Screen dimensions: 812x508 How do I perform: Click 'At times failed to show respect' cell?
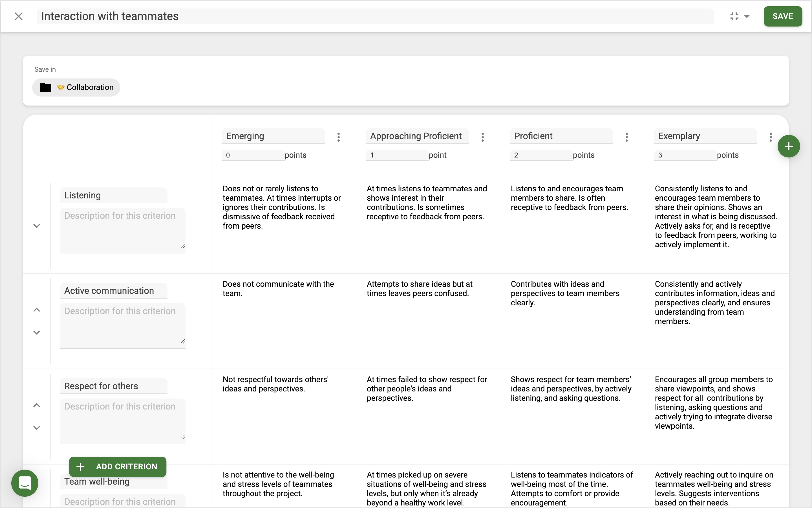tap(427, 389)
